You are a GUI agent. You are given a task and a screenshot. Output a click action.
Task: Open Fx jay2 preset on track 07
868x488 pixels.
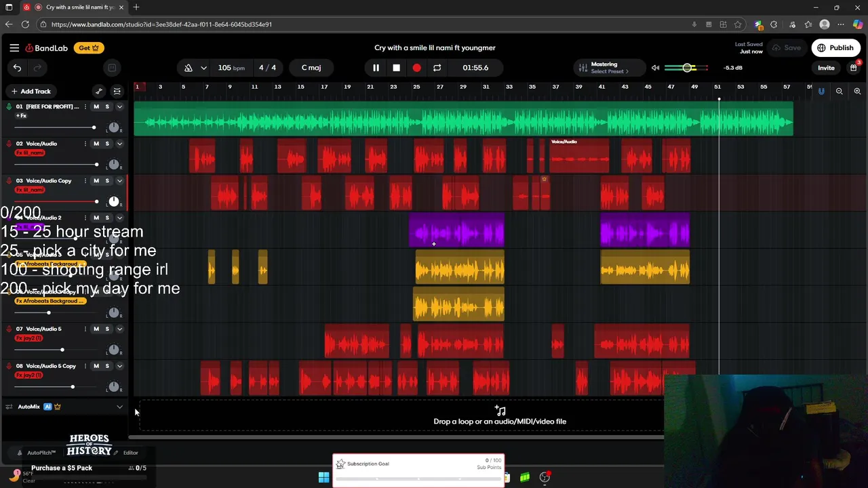pyautogui.click(x=28, y=338)
